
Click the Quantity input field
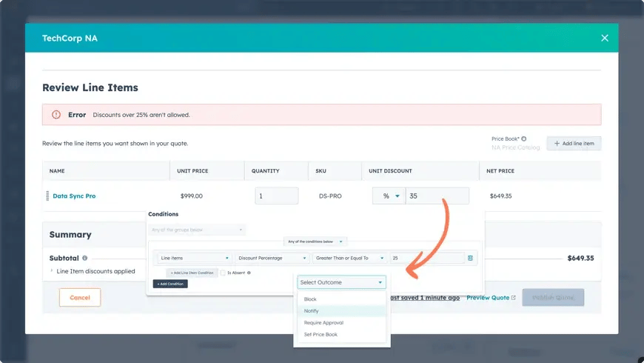point(277,196)
